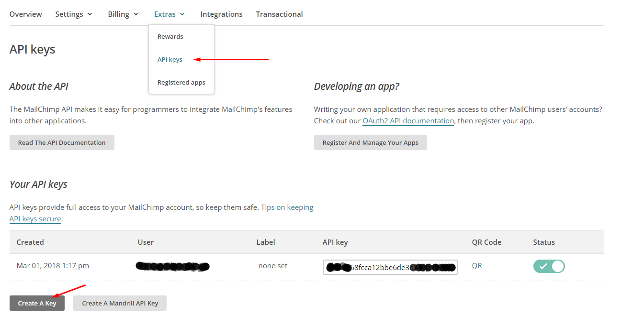This screenshot has width=644, height=316.
Task: Click the 'Developing an app?' heading
Action: click(357, 87)
